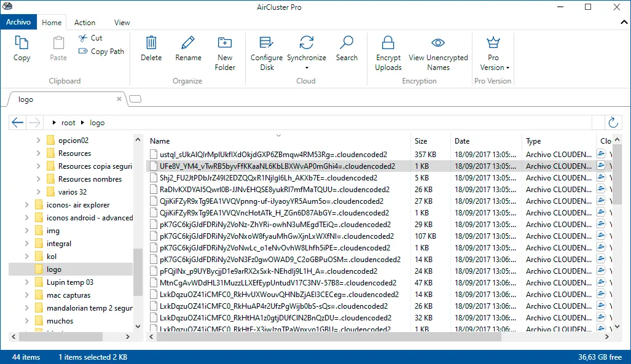Click Copy Path in Clipboard group
This screenshot has height=364, width=631.
coord(101,52)
